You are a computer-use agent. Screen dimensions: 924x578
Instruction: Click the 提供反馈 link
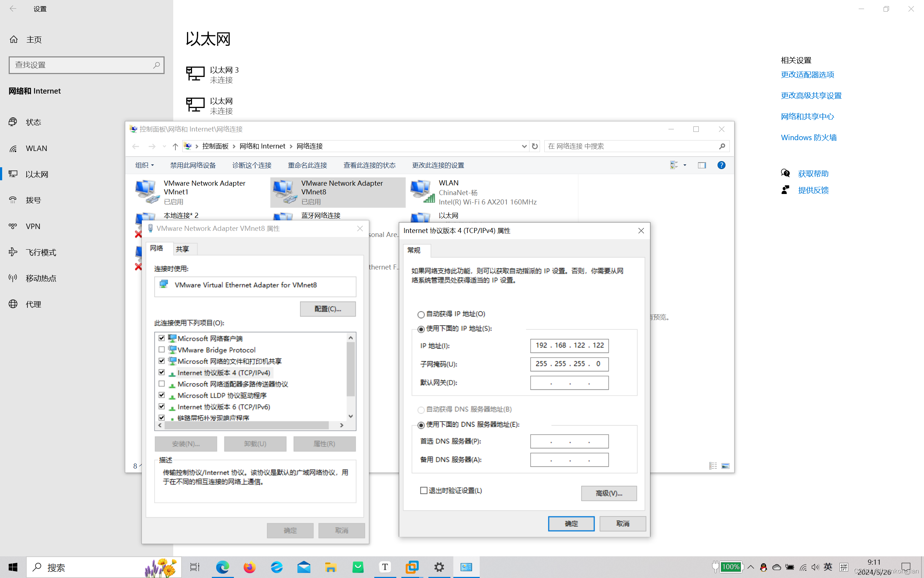point(813,190)
